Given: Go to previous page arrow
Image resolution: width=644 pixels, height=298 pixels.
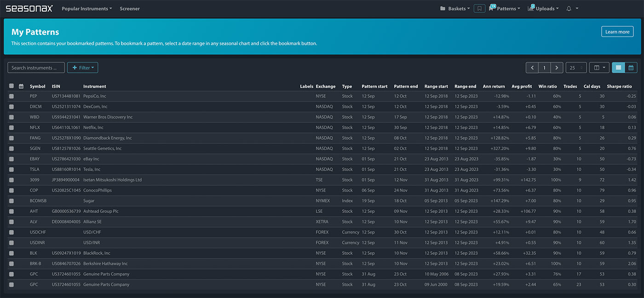Looking at the screenshot, I should 532,68.
